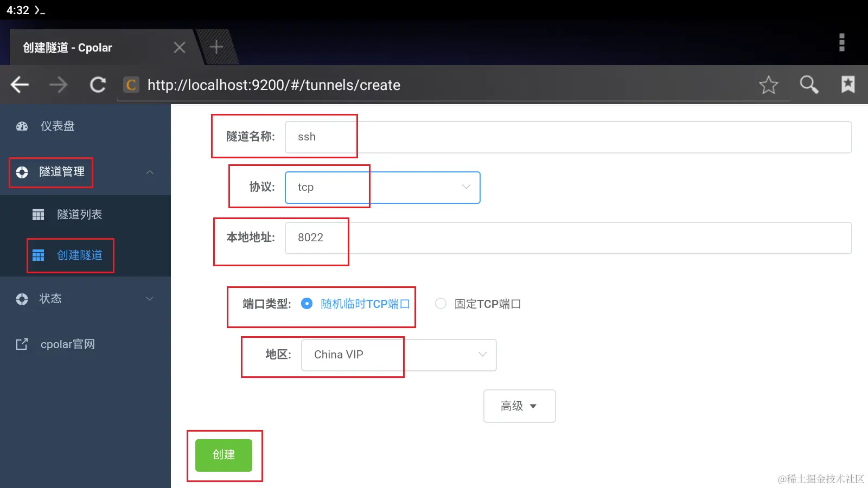Open browser search with the magnifier icon
Viewport: 868px width, 488px height.
(x=809, y=85)
